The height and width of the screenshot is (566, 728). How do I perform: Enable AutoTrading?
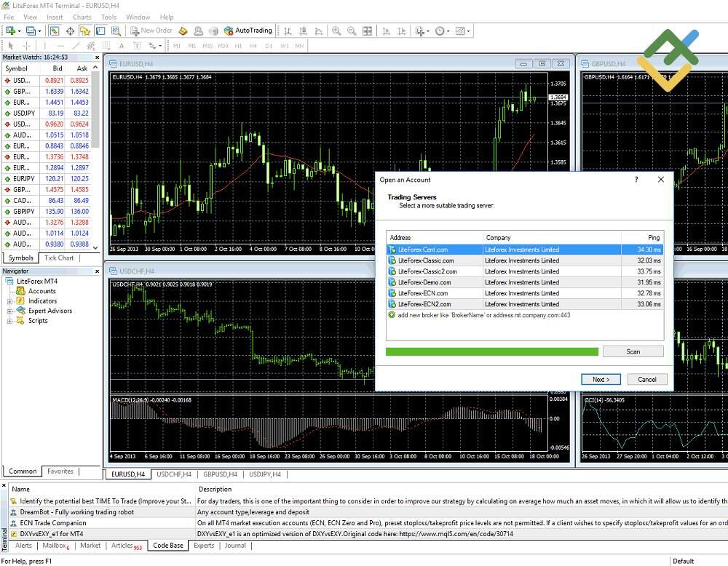coord(248,31)
